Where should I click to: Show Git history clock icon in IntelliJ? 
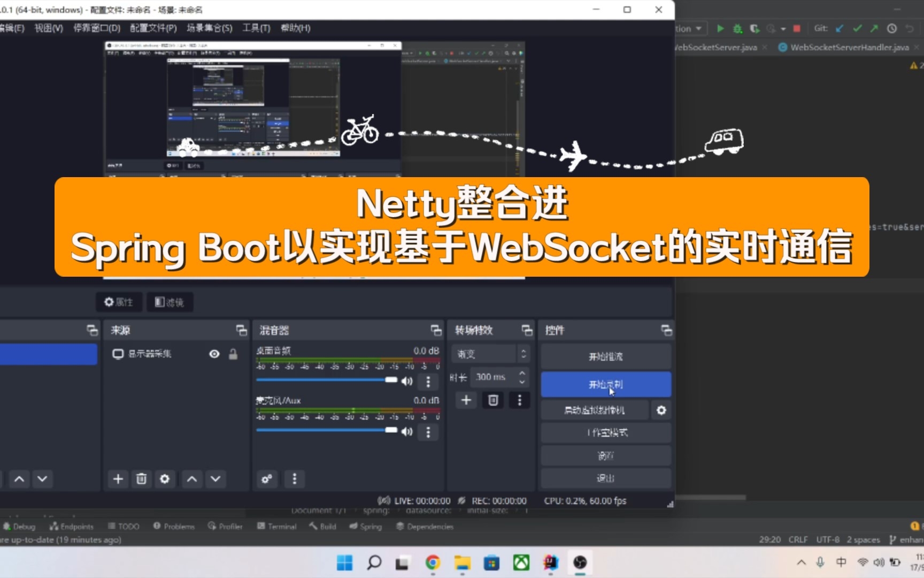pos(891,28)
